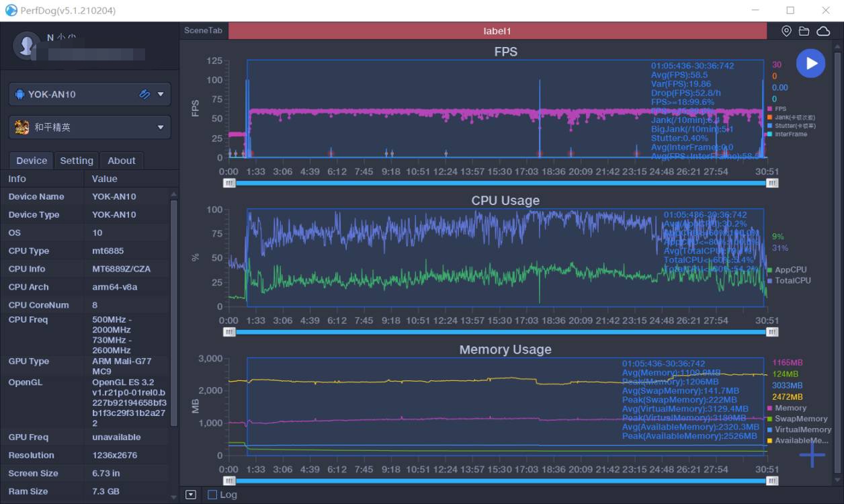Screen dimensions: 844x504
Task: Click the label1 scene bar
Action: [497, 31]
